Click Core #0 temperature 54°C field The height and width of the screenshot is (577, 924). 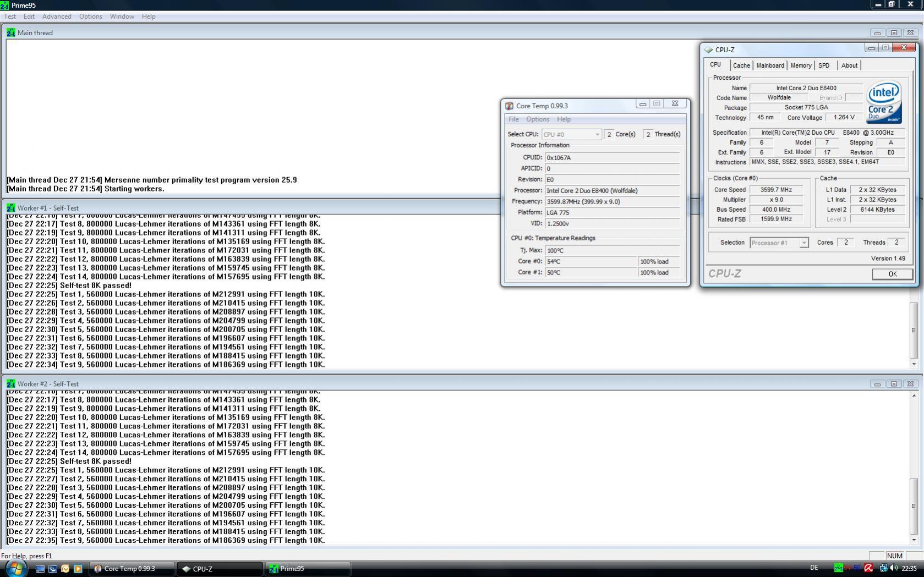591,261
